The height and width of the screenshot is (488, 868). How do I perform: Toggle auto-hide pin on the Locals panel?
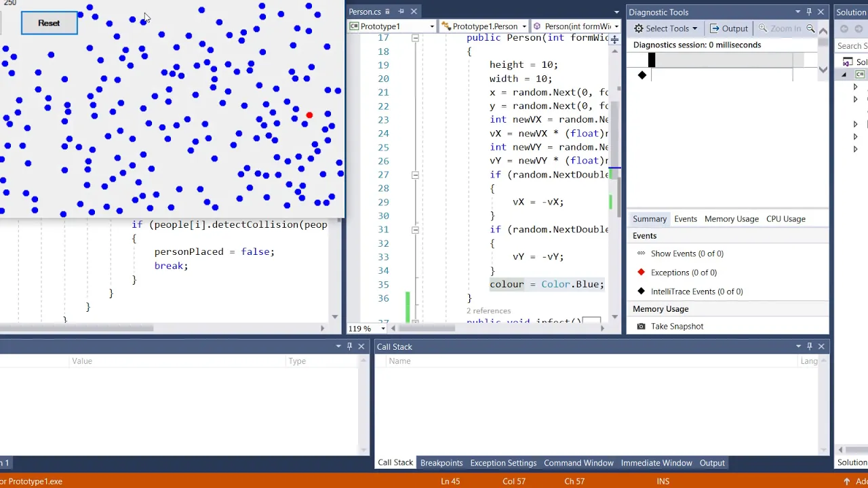click(350, 346)
